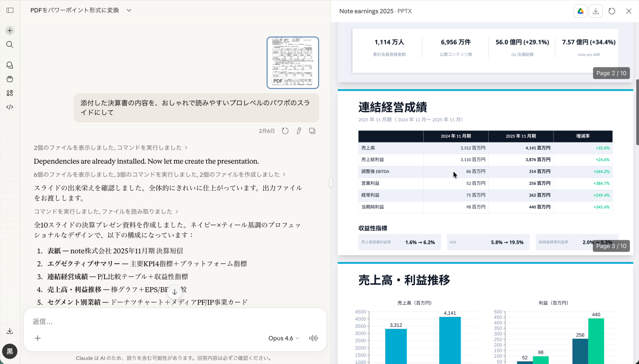The height and width of the screenshot is (364, 639).
Task: Open the connectors panel via code icon
Action: 10,107
